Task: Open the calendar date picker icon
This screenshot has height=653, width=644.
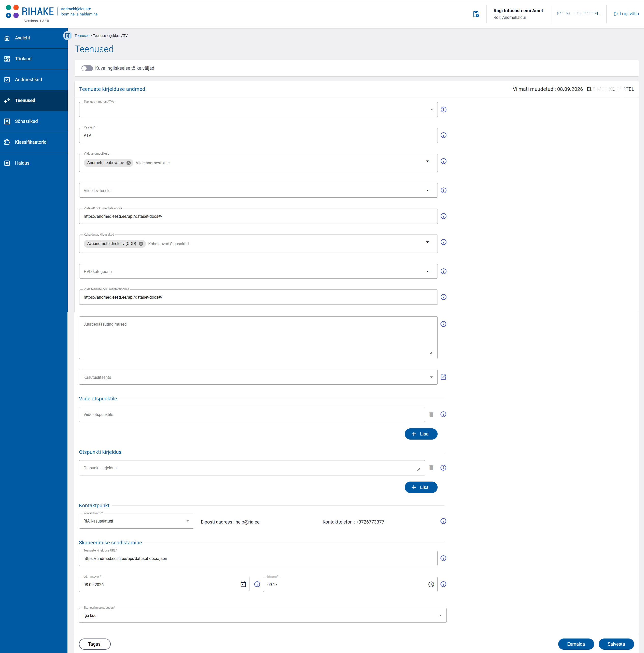Action: (243, 584)
